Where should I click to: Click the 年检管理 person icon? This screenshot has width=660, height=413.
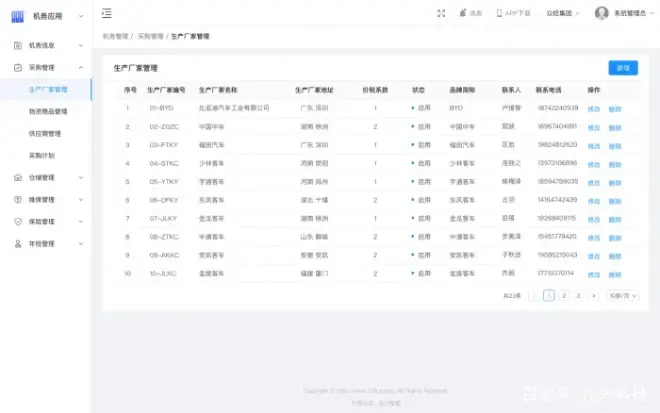tap(17, 243)
